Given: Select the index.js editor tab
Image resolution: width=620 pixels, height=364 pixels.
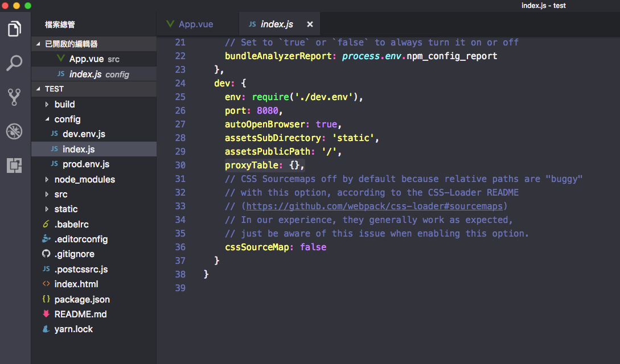Looking at the screenshot, I should (x=276, y=24).
